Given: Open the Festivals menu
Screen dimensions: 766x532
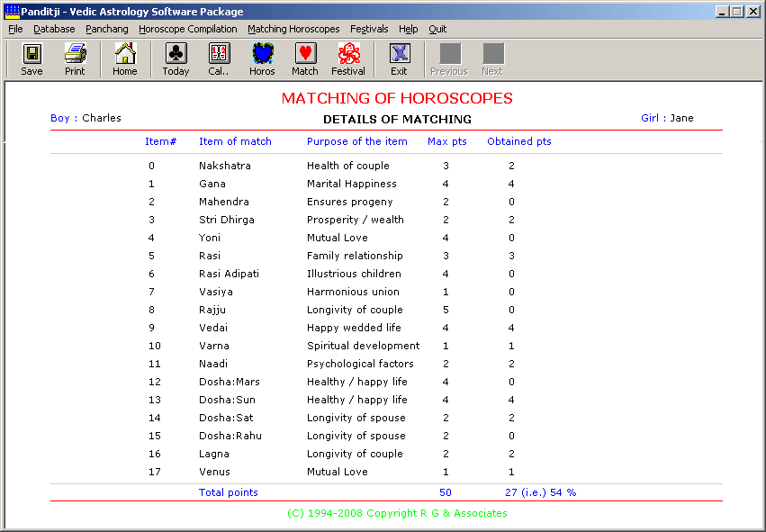Looking at the screenshot, I should 369,29.
